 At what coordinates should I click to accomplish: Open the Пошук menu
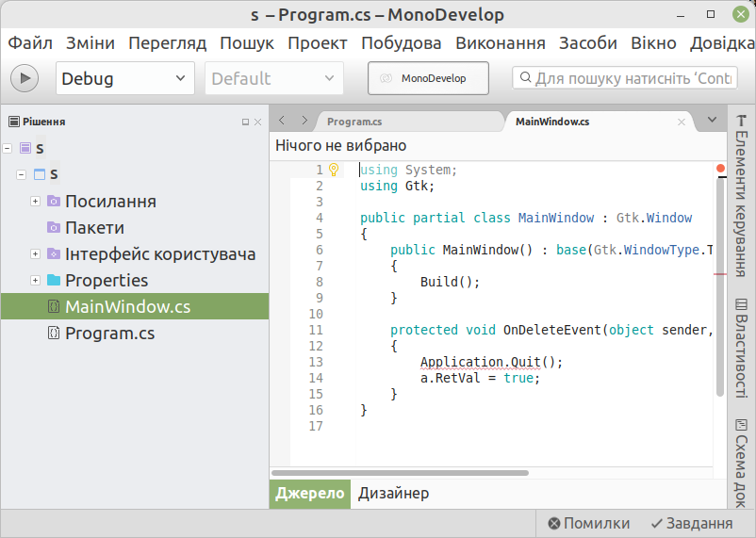point(247,43)
